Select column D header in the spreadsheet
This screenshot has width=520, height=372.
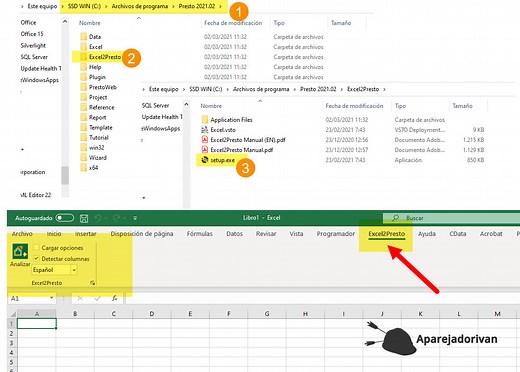(x=152, y=314)
